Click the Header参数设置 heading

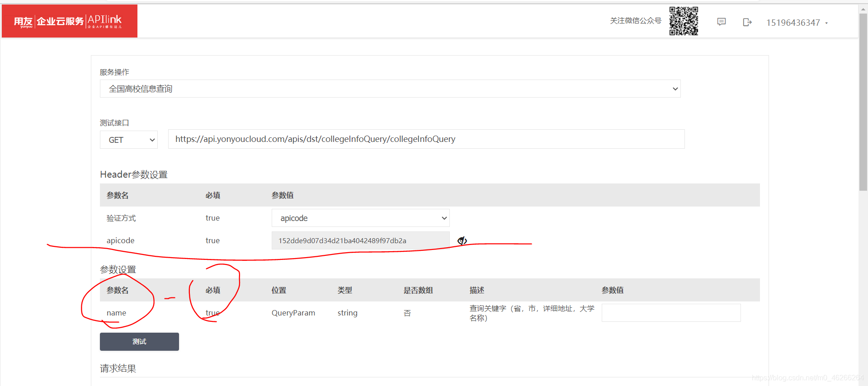click(x=134, y=174)
